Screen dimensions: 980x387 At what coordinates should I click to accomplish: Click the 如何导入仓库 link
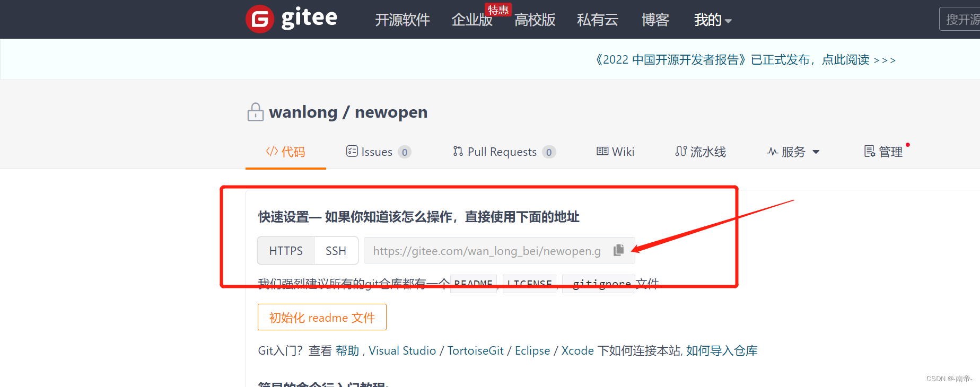click(722, 350)
